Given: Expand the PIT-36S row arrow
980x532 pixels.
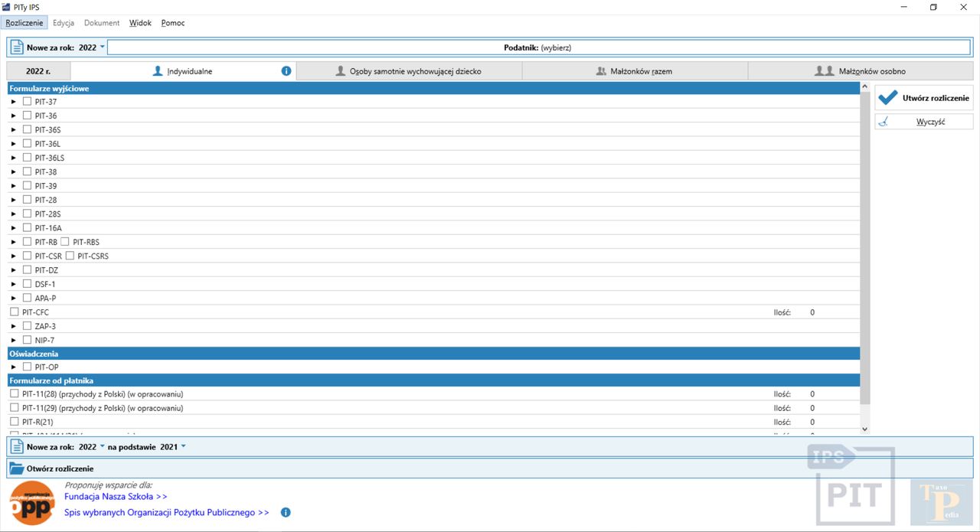Looking at the screenshot, I should pyautogui.click(x=14, y=129).
